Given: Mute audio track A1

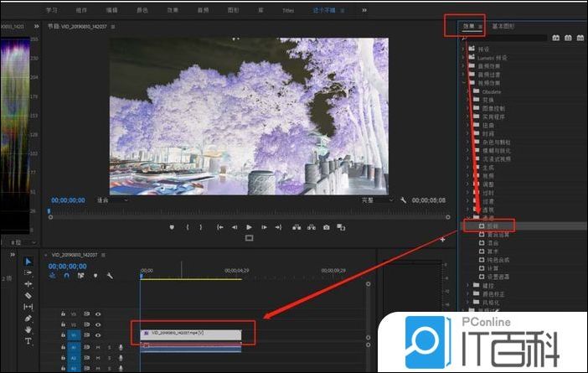Looking at the screenshot, I should 98,346.
